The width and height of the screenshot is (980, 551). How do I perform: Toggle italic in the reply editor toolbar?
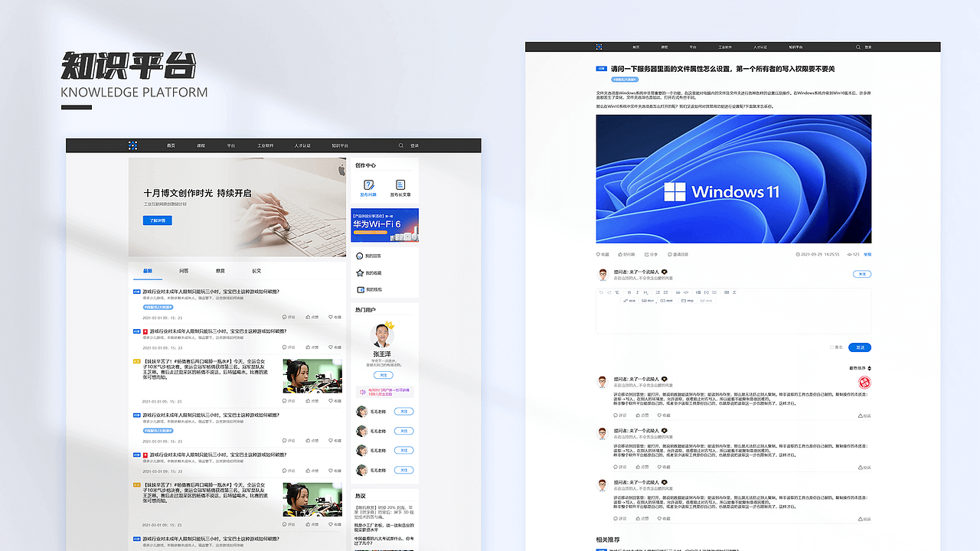638,292
